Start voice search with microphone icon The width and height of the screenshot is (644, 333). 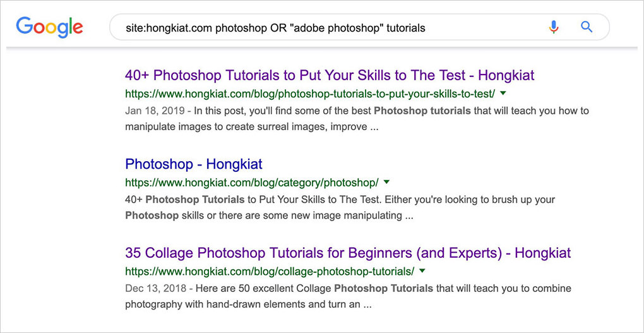click(x=554, y=27)
